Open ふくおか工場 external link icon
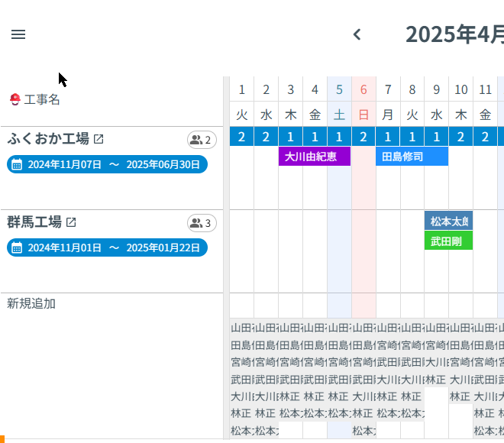Screen dimensions: 504x443 click(99, 139)
